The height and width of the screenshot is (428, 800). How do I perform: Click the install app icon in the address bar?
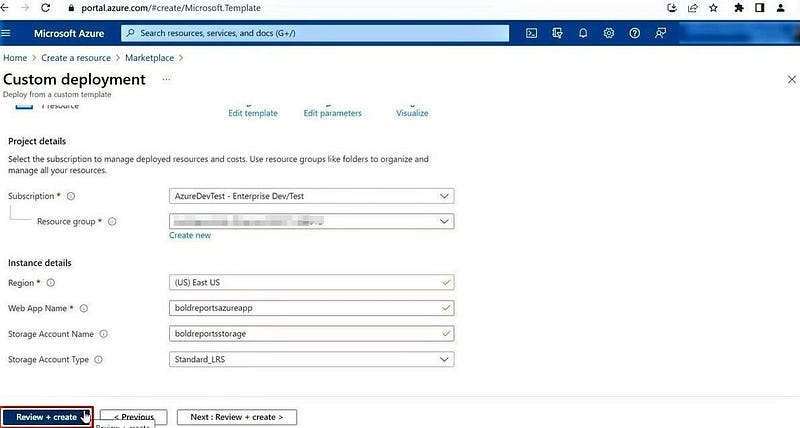point(672,8)
